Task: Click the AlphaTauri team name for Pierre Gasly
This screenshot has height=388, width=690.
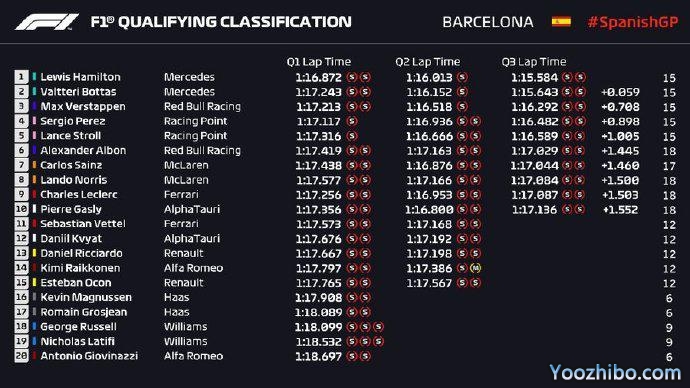Action: (192, 209)
